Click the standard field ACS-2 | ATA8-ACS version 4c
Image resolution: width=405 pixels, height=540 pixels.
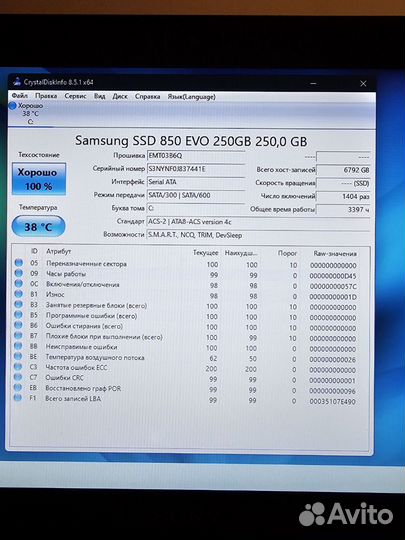258,222
